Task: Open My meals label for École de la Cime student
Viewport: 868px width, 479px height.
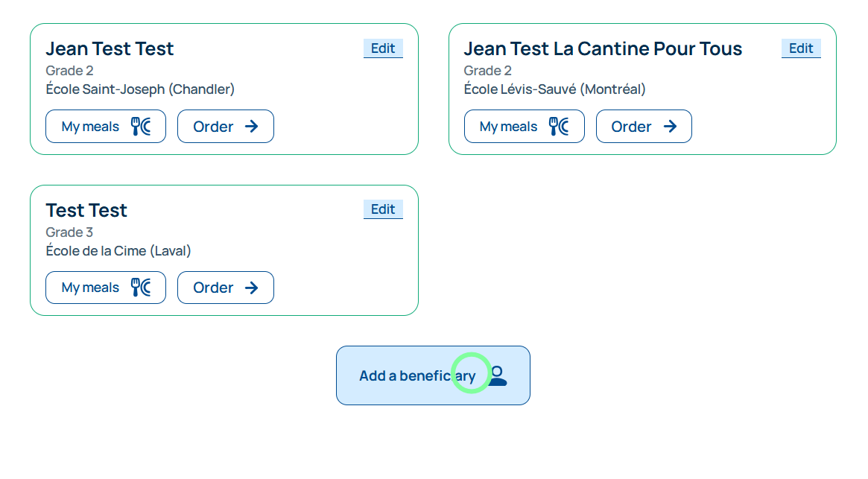Action: 90,288
